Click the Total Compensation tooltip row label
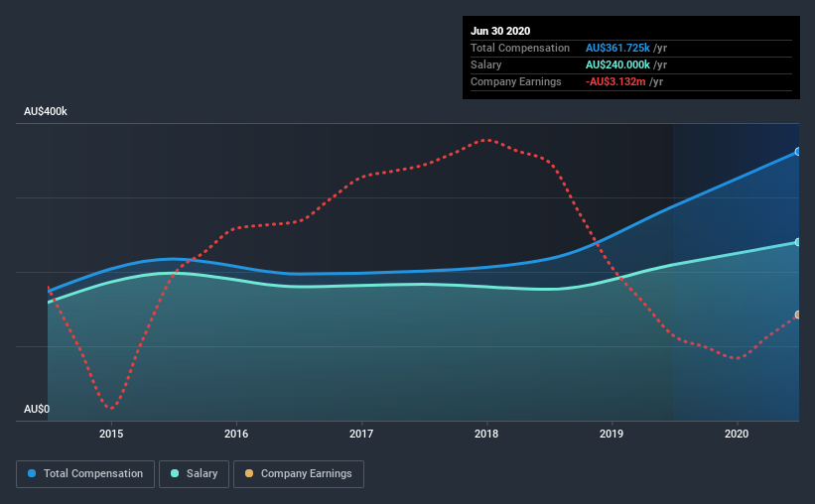This screenshot has height=504, width=815. coord(520,48)
